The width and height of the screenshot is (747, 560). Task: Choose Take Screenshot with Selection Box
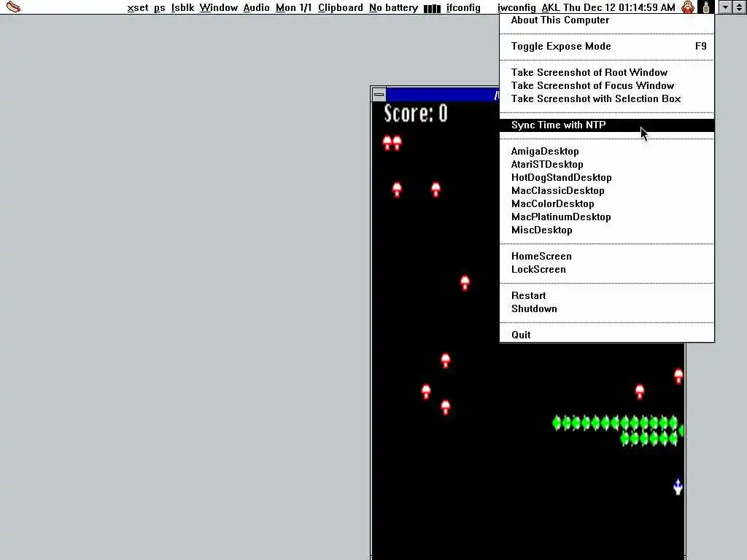click(607, 98)
